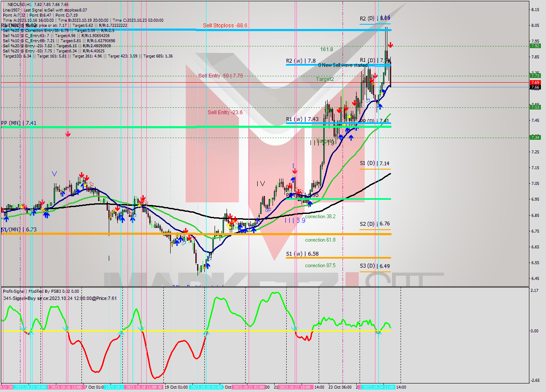
Task: Click the 'Target2' label
Action: [325, 79]
